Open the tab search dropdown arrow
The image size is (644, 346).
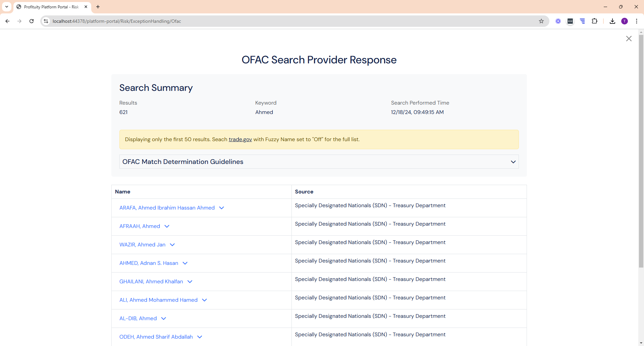[x=7, y=7]
